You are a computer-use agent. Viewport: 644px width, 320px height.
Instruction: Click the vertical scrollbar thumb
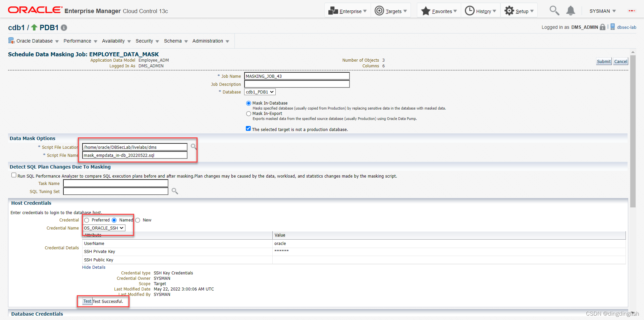pos(633,131)
